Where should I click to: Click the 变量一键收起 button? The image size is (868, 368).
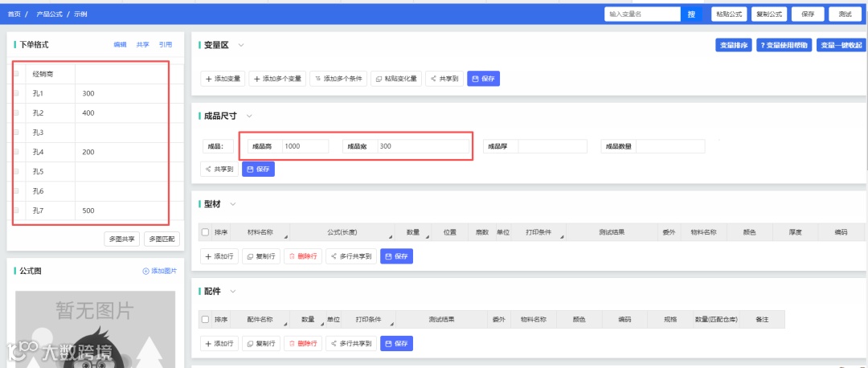click(841, 45)
